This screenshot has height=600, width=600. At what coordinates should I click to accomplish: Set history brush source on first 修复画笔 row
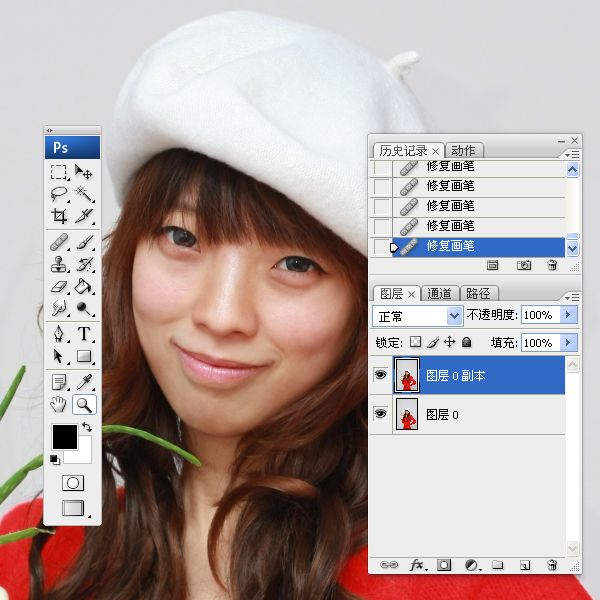(381, 168)
